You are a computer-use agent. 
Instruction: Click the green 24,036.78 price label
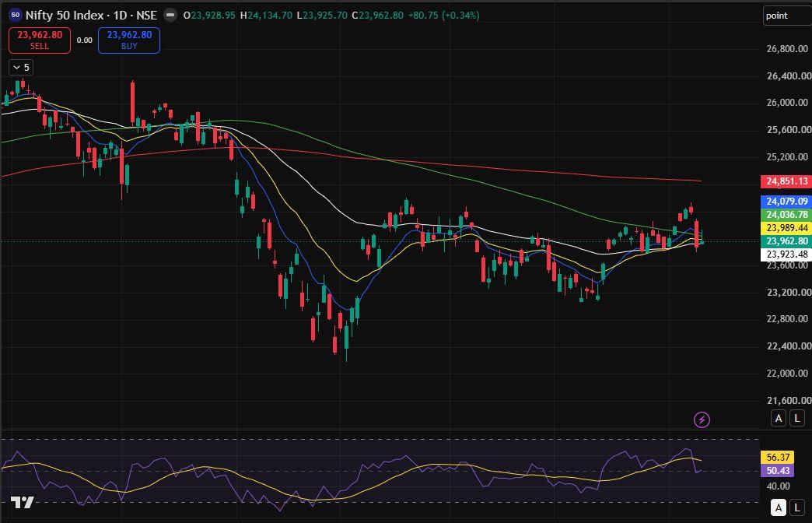tap(786, 215)
